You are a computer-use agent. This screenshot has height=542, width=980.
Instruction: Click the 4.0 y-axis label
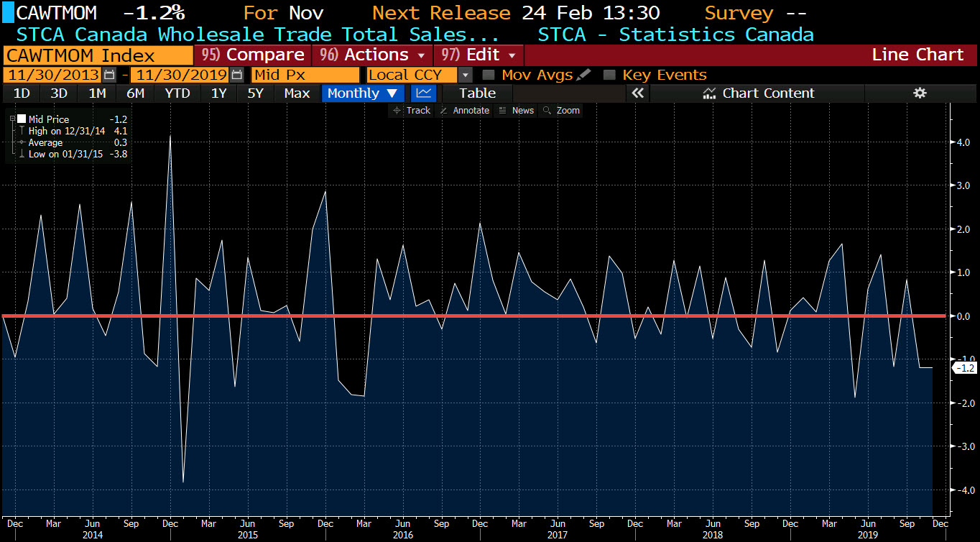(x=964, y=142)
